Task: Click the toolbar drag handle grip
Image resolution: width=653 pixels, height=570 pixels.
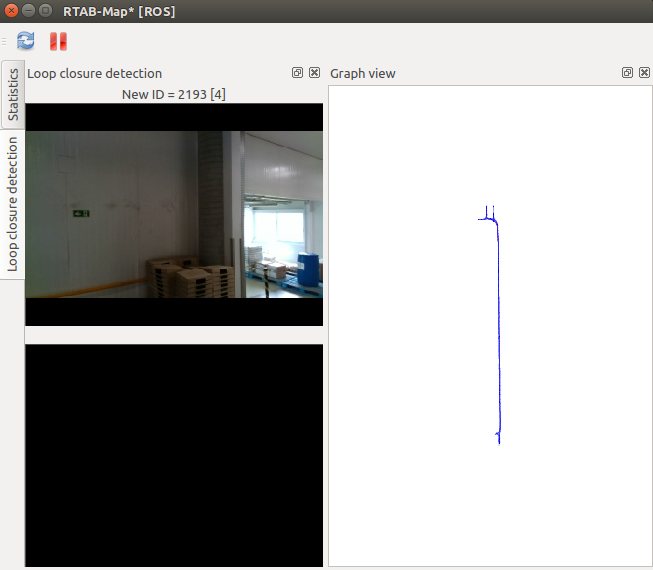Action: (x=5, y=41)
